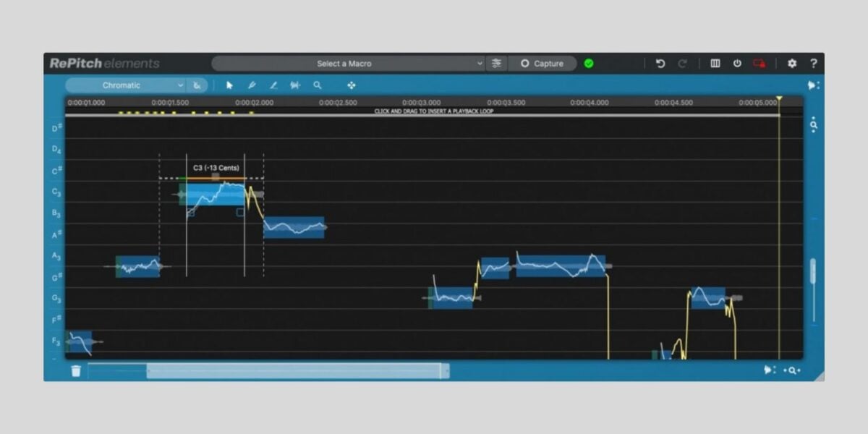
Task: Toggle the piano roll display
Action: pyautogui.click(x=714, y=63)
